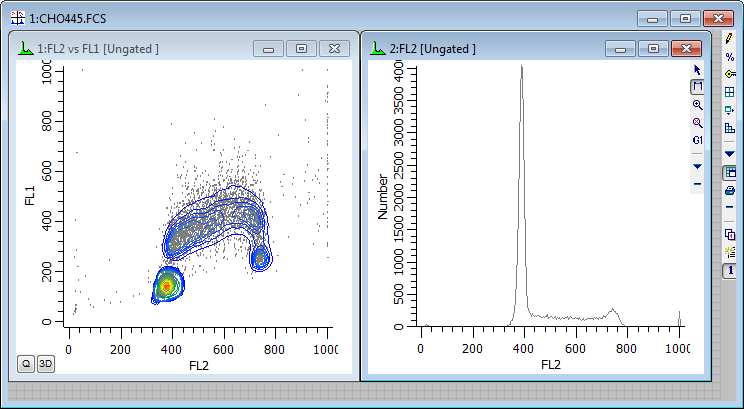Click the copy windows icon
The height and width of the screenshot is (409, 744).
pos(730,234)
